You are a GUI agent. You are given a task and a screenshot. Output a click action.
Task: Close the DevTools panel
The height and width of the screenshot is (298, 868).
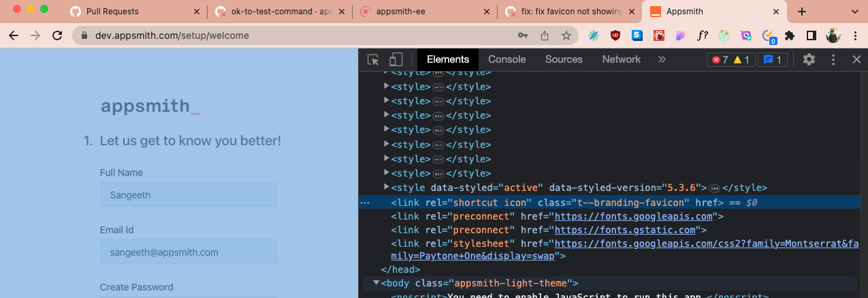(x=857, y=59)
